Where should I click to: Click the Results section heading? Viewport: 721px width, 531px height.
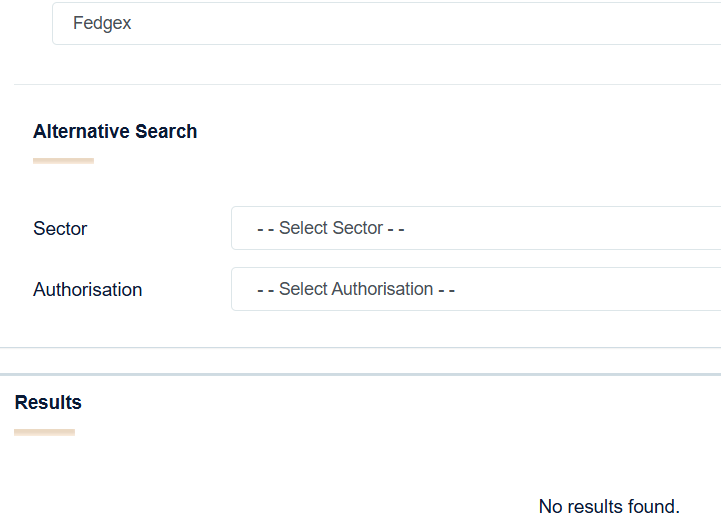(48, 403)
